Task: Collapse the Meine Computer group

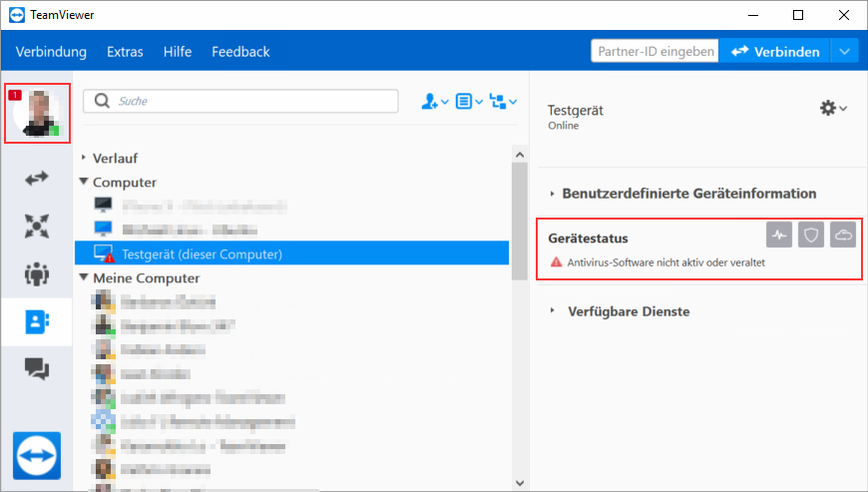Action: click(84, 277)
